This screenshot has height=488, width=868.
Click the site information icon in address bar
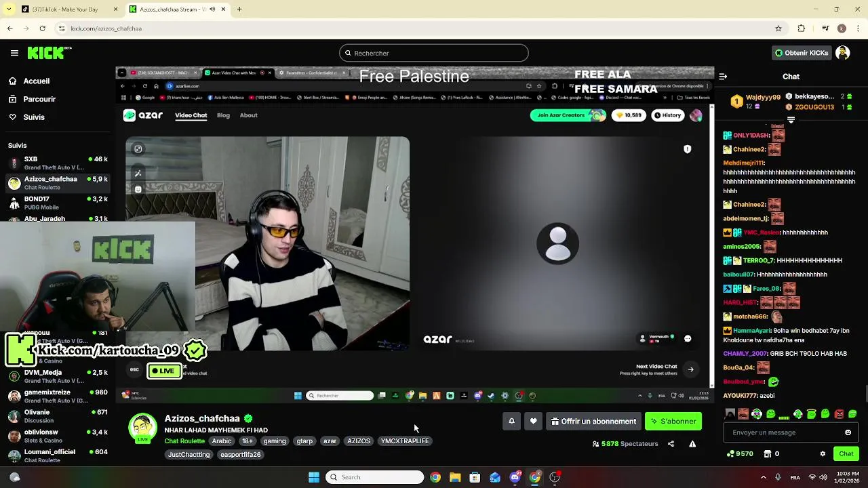(62, 28)
